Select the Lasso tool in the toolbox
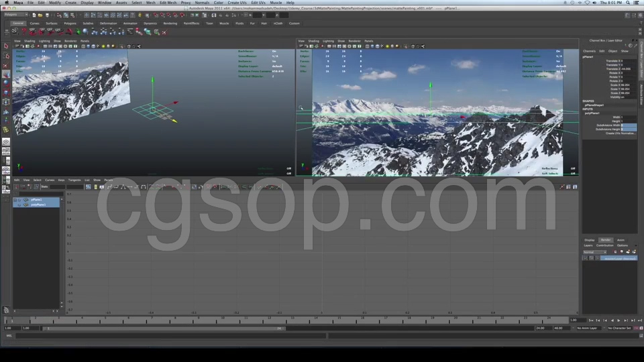This screenshot has height=362, width=644. (6, 56)
